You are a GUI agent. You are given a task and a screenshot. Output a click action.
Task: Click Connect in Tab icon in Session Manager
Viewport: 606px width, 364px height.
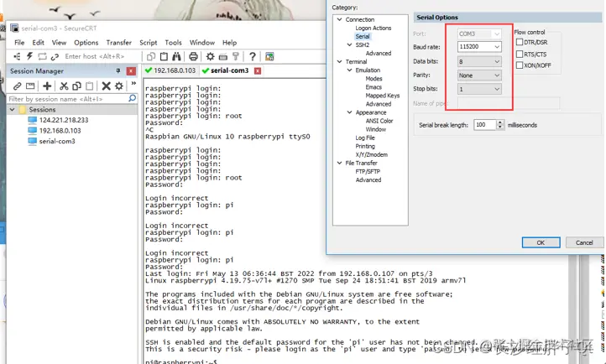tap(30, 86)
